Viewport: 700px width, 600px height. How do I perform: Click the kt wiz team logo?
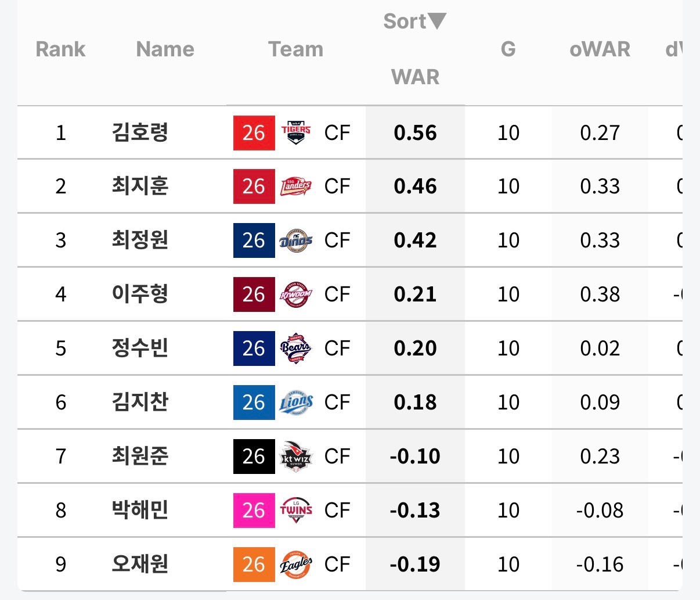tap(296, 457)
